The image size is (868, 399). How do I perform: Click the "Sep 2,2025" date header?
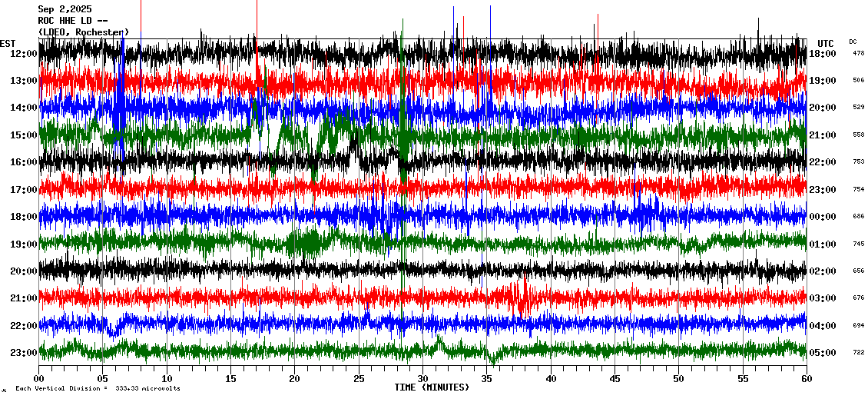(65, 9)
